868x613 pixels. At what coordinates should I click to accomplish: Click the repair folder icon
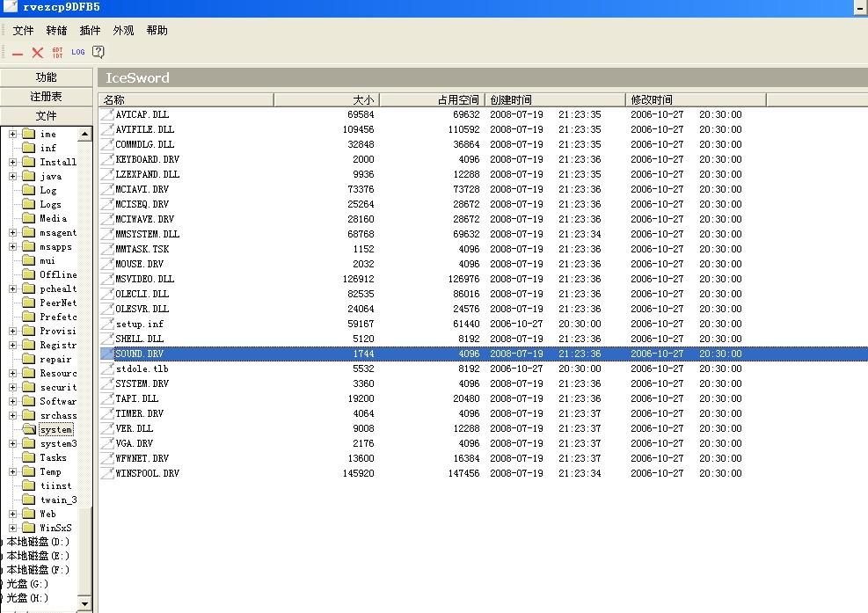[29, 359]
